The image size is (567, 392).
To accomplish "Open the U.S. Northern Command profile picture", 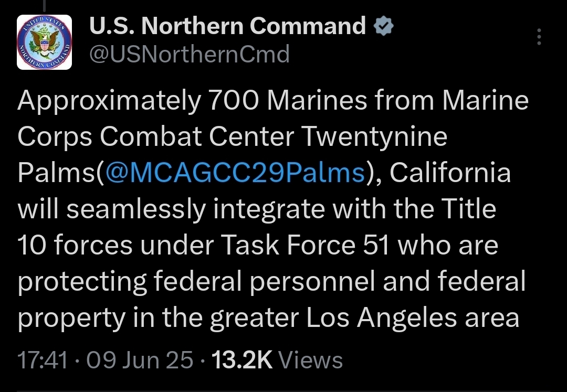I will (44, 43).
